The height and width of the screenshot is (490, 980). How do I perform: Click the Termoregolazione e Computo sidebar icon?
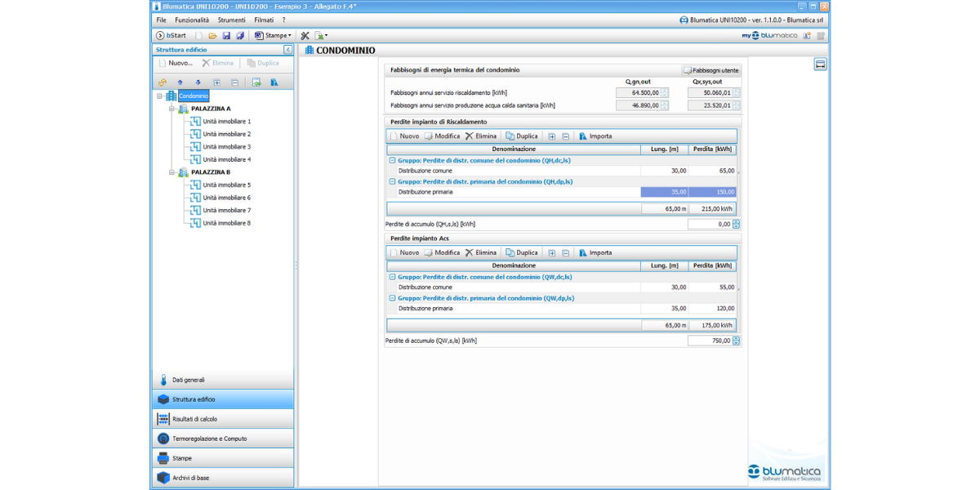point(163,439)
